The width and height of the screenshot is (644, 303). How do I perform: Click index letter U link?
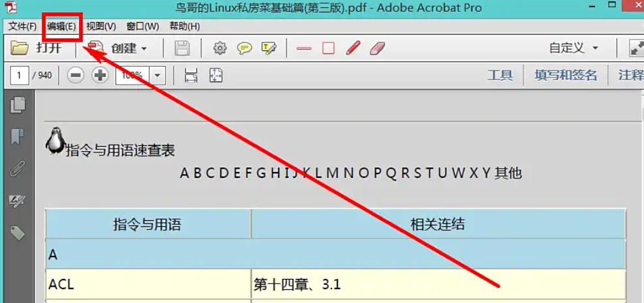click(442, 173)
